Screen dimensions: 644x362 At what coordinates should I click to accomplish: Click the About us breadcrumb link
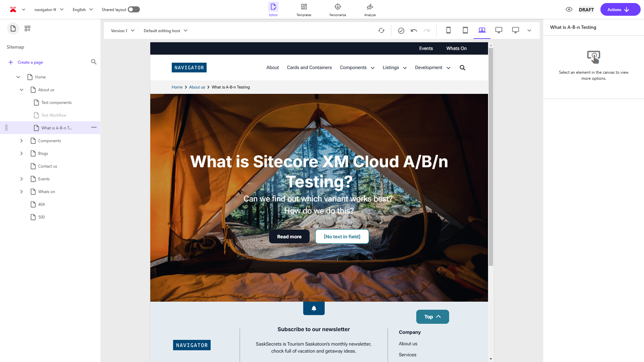coord(197,87)
